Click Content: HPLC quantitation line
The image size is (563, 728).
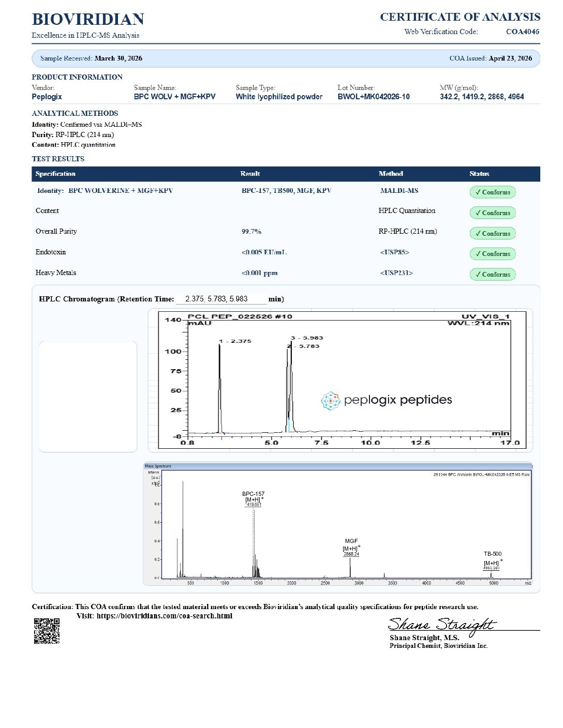(73, 145)
